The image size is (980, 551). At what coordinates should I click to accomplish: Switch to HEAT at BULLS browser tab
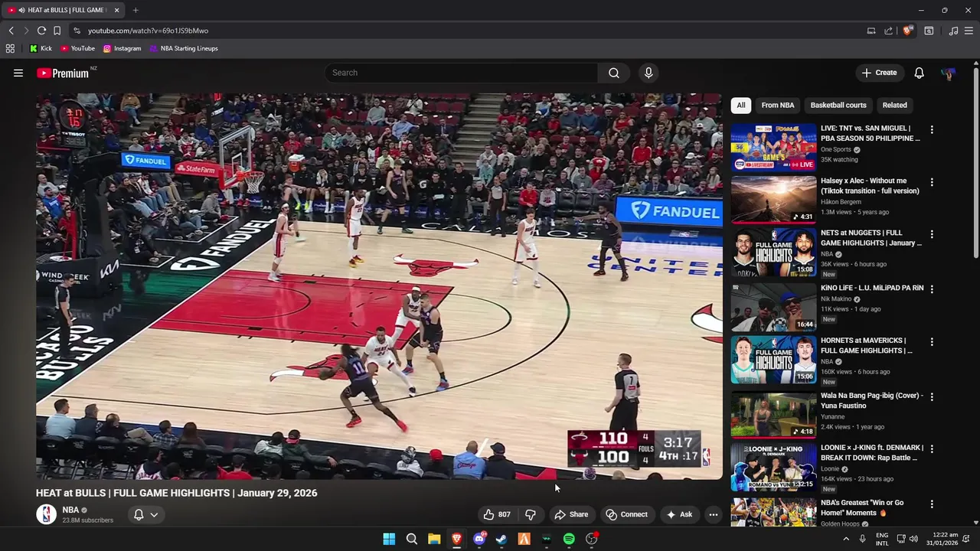point(65,10)
